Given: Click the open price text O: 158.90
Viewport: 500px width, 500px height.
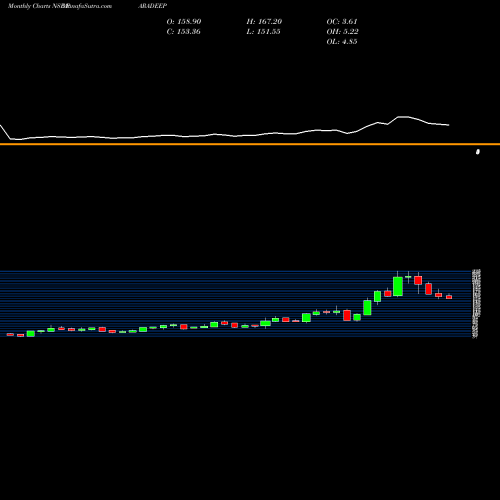Looking at the screenshot, I should click(184, 22).
